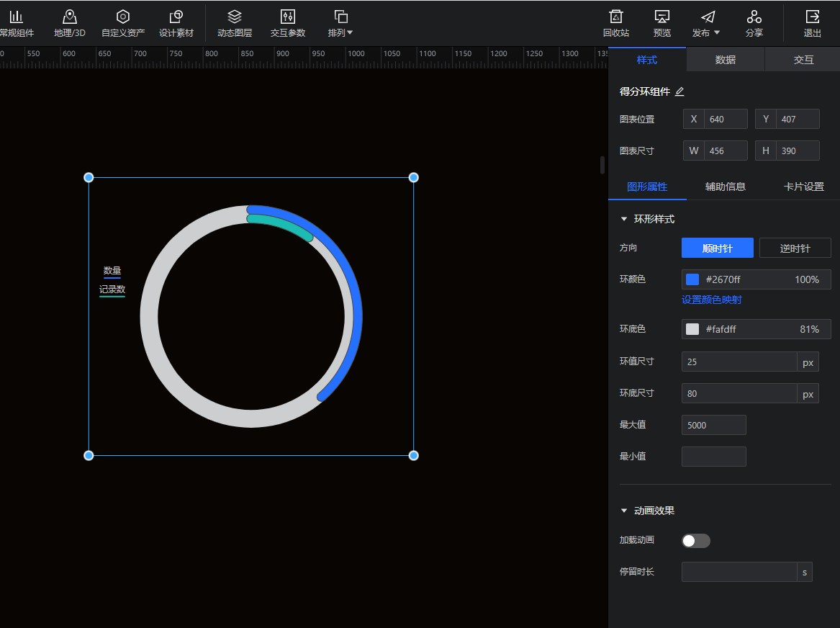
Task: Click the 预览 preview icon
Action: (x=661, y=17)
